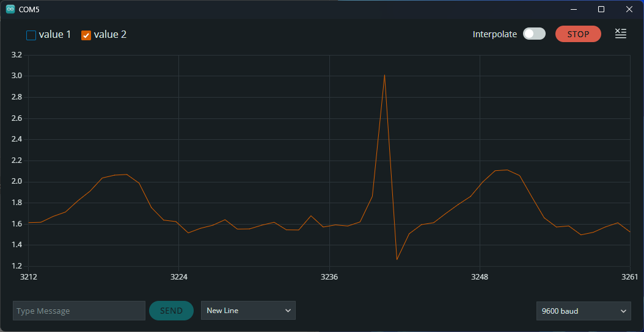Clear the plot with the clear-lines icon
The image size is (644, 332).
click(x=620, y=34)
